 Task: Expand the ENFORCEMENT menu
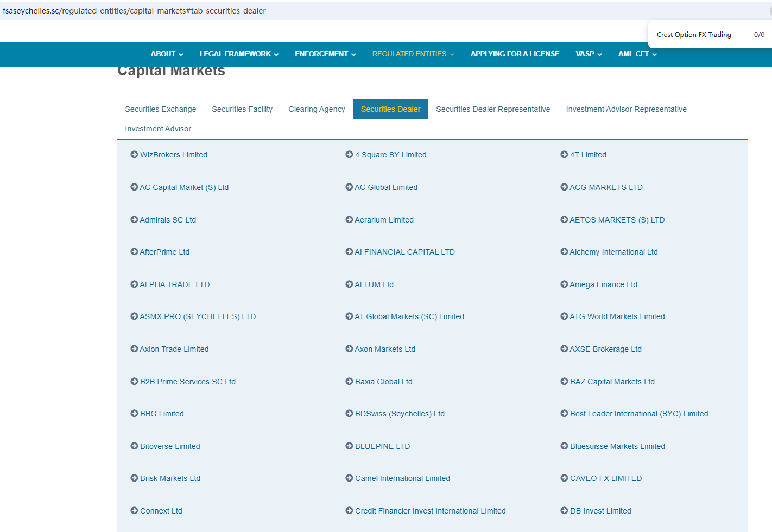click(x=325, y=54)
